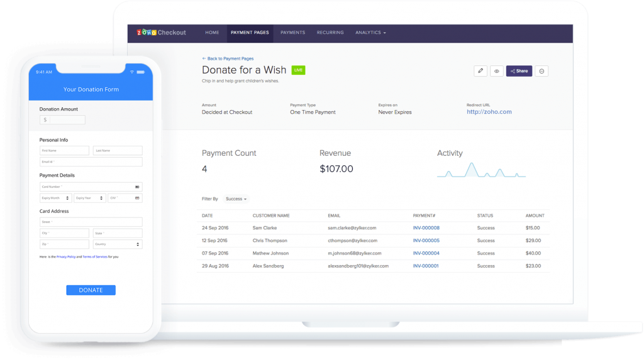
Task: Click the CVV field
Action: [125, 198]
